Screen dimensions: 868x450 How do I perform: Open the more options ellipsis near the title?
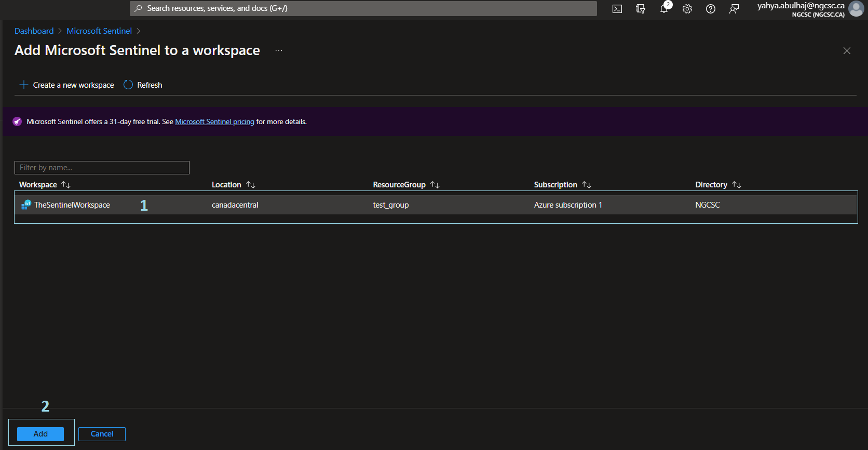tap(279, 50)
